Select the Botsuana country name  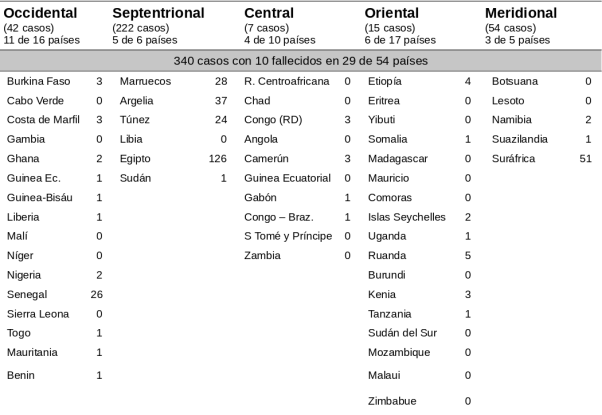coord(515,80)
